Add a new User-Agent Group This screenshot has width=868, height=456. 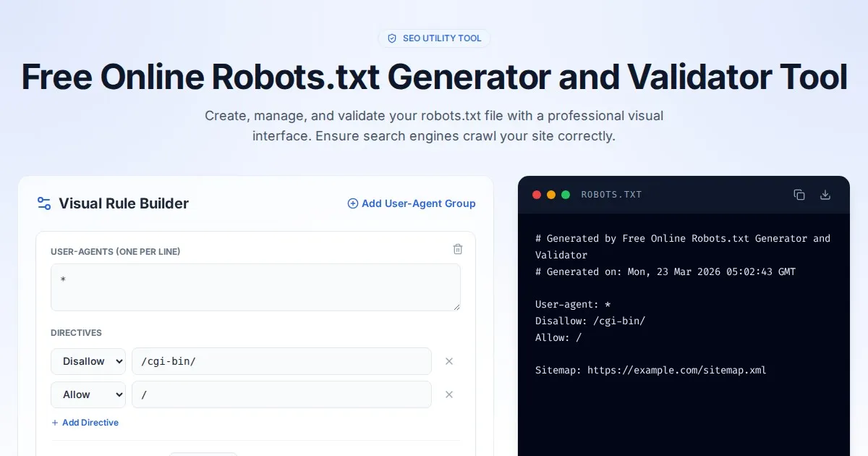click(412, 203)
